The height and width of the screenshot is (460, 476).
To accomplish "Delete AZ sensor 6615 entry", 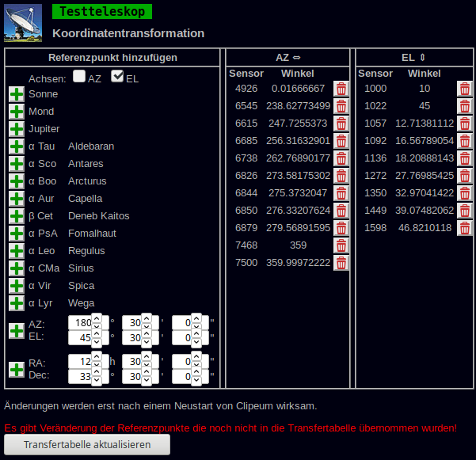I will (x=341, y=124).
